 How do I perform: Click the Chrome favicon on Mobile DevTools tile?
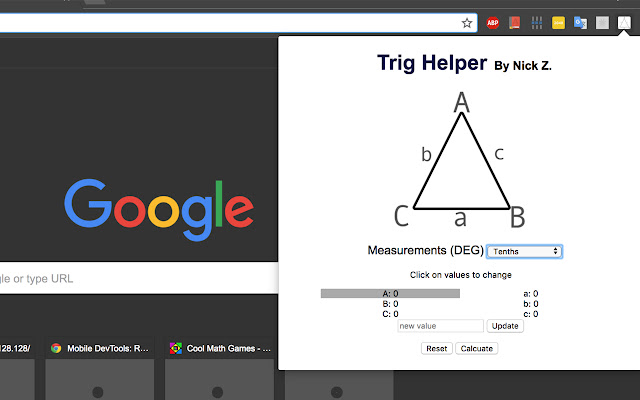tap(56, 348)
